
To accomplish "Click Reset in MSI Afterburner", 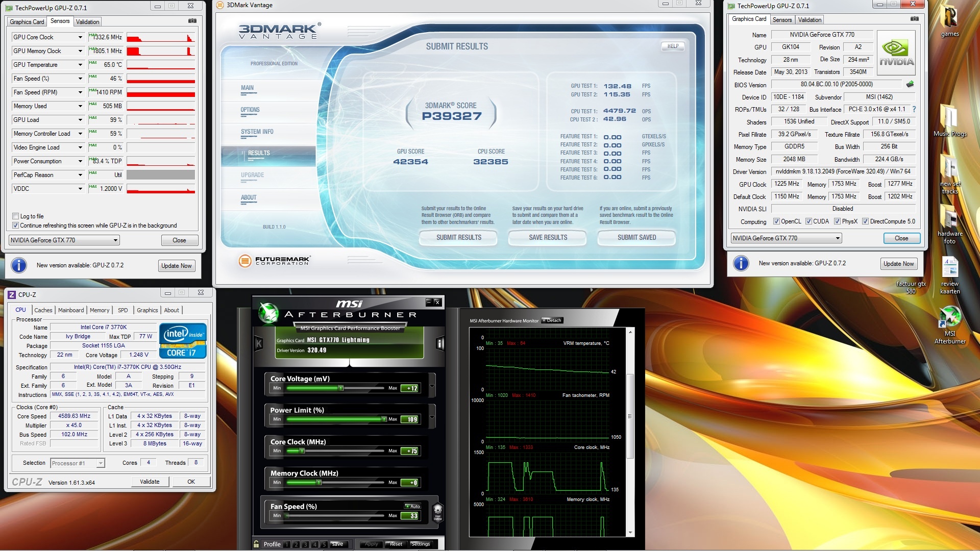I will tap(396, 544).
